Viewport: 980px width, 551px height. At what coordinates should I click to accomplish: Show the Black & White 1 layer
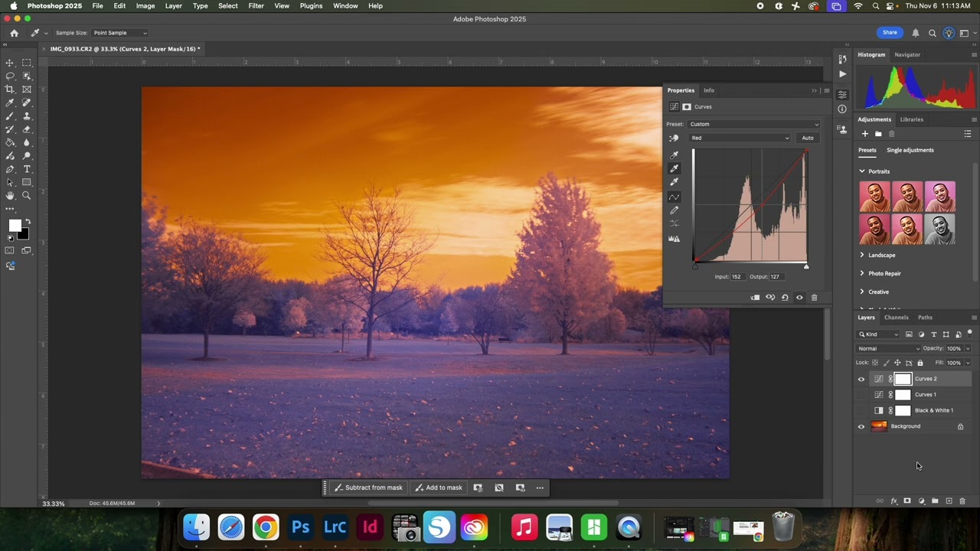click(861, 411)
